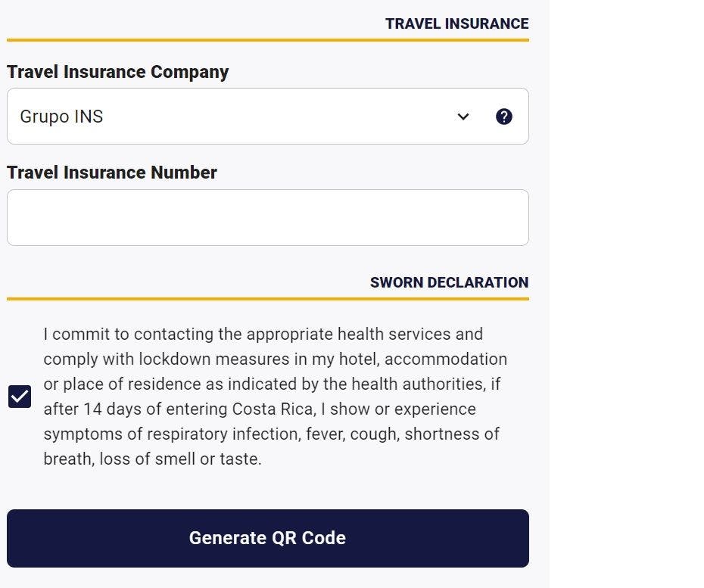The width and height of the screenshot is (704, 588).
Task: Click the Generate QR Code button
Action: (x=267, y=538)
